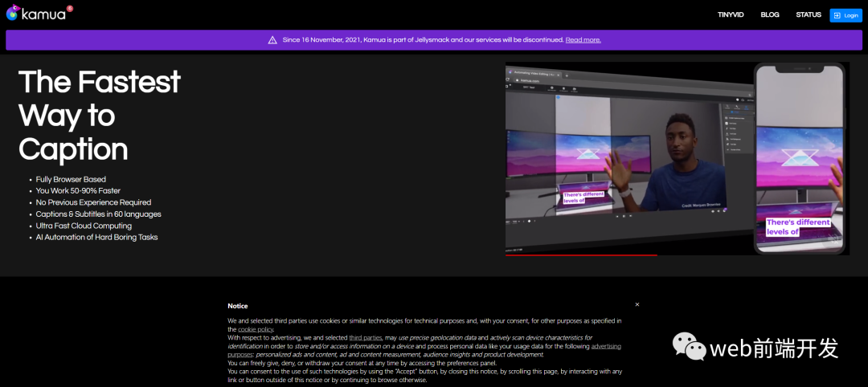Viewport: 868px width, 387px height.
Task: Click the blue Login button
Action: [x=845, y=15]
